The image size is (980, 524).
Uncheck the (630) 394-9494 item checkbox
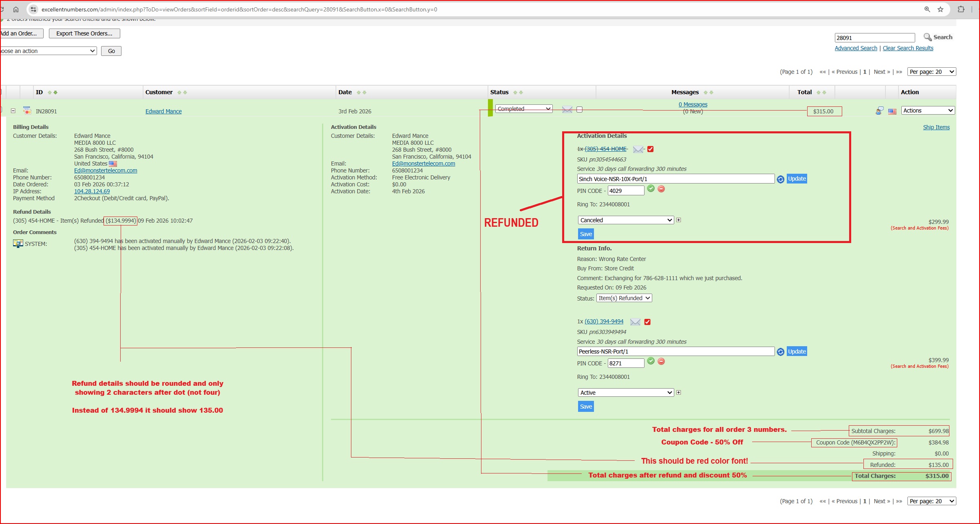[x=647, y=322]
